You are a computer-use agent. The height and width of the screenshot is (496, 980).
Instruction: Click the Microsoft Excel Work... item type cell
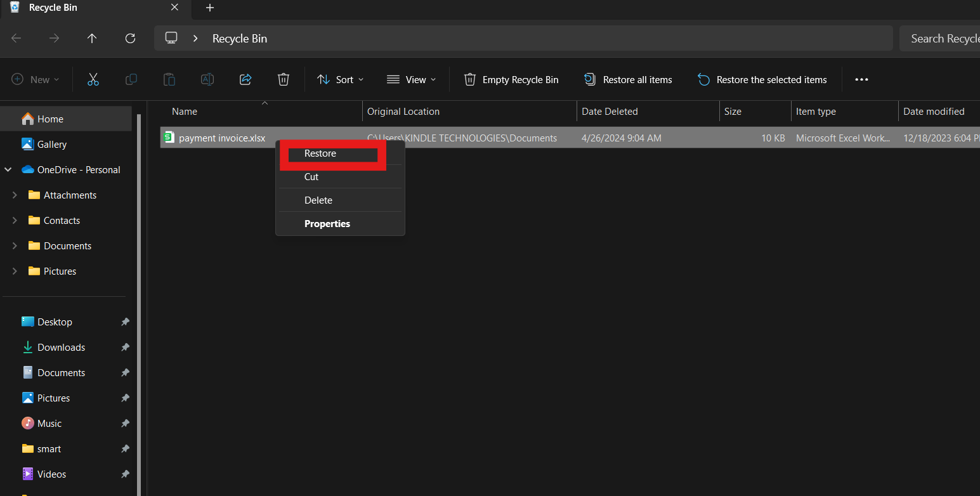[x=843, y=138]
